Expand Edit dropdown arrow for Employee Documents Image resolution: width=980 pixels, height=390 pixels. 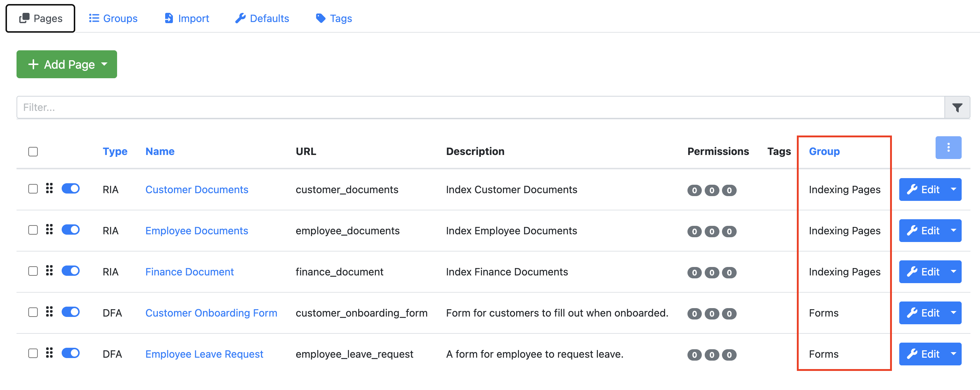point(953,230)
